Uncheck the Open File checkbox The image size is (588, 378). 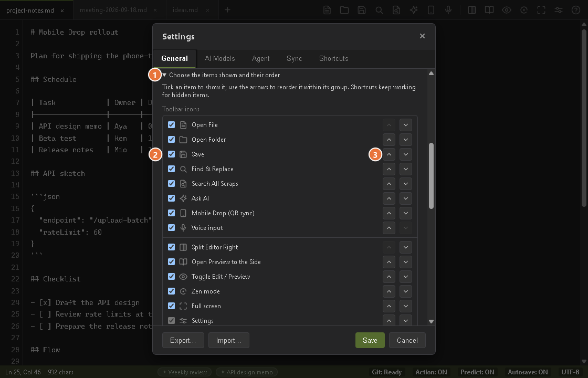(171, 124)
